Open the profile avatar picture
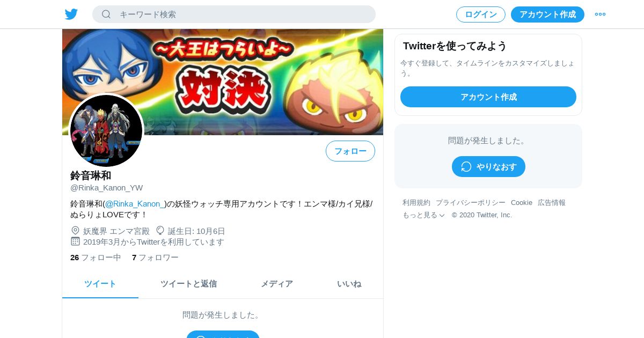Image resolution: width=644 pixels, height=338 pixels. pos(106,131)
